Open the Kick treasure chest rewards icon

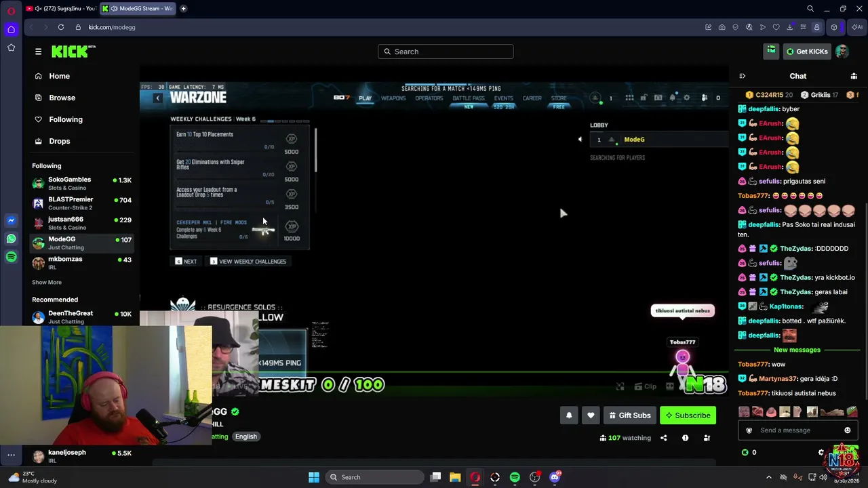pos(771,51)
